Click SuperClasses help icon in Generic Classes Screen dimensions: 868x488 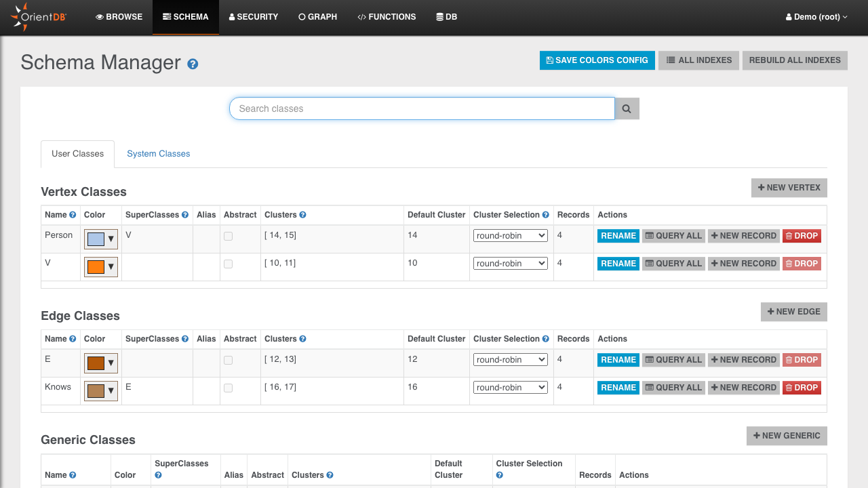tap(158, 475)
